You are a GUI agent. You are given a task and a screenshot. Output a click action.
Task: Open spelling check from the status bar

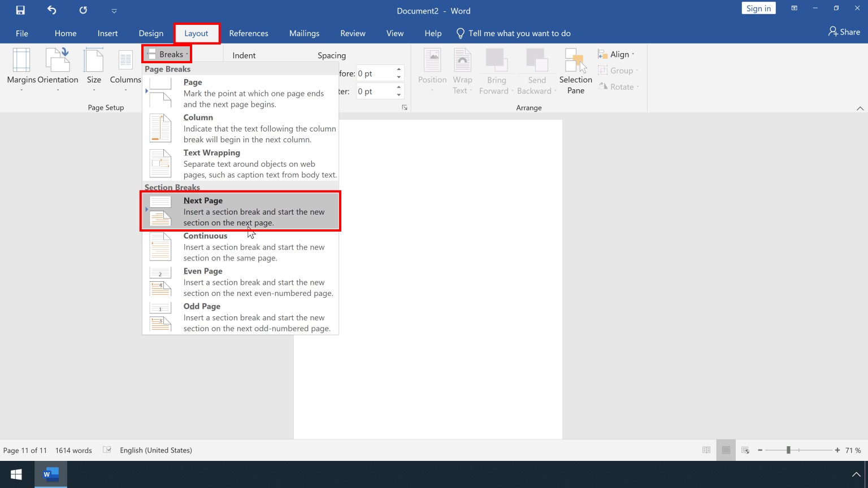pyautogui.click(x=107, y=450)
